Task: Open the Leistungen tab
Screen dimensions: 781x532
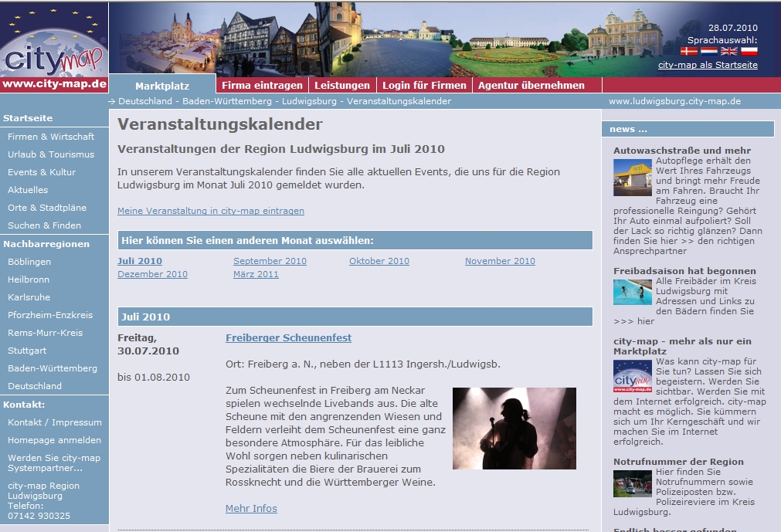Action: 342,85
